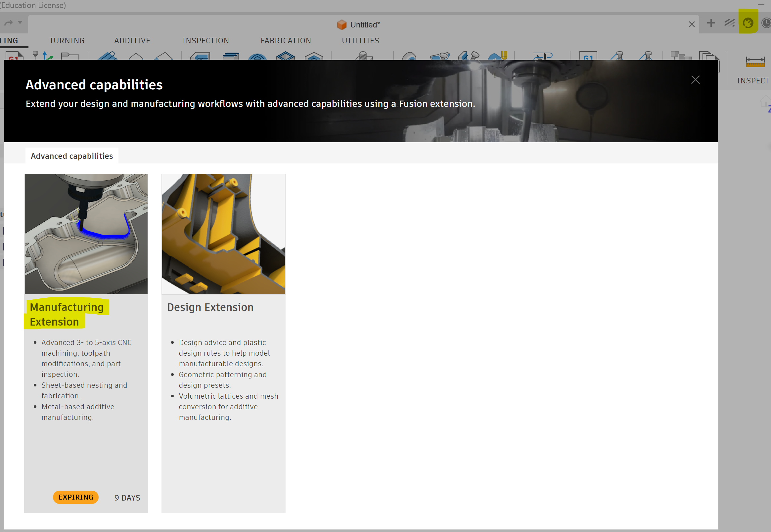Click the 9 DAYS remaining text
Image resolution: width=771 pixels, height=532 pixels.
pyautogui.click(x=127, y=497)
